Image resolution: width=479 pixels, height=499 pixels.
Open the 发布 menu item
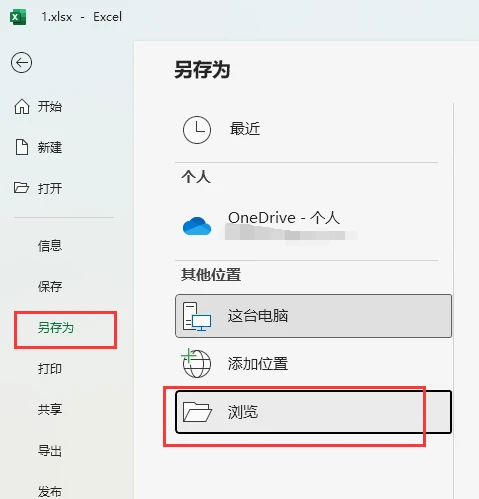click(50, 491)
